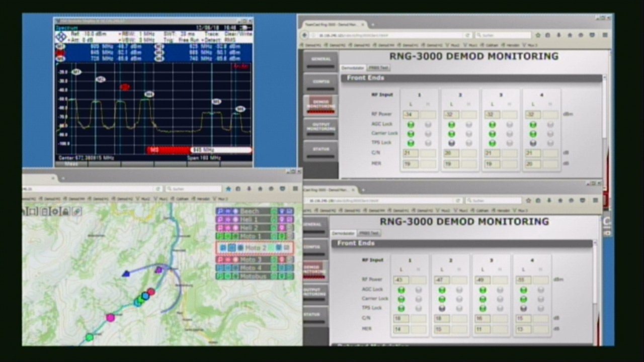The width and height of the screenshot is (644, 362).
Task: Open hamburger menu in top RNG browser
Action: 605,35
